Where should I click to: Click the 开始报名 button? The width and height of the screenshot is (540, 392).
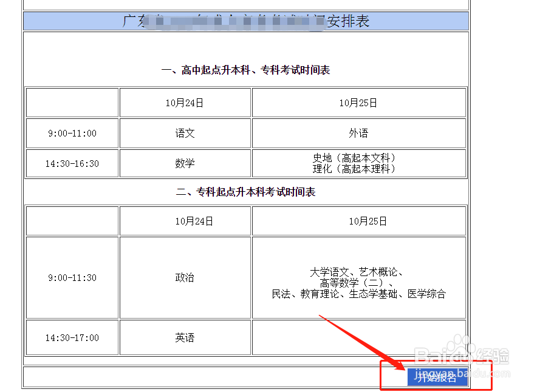437,377
